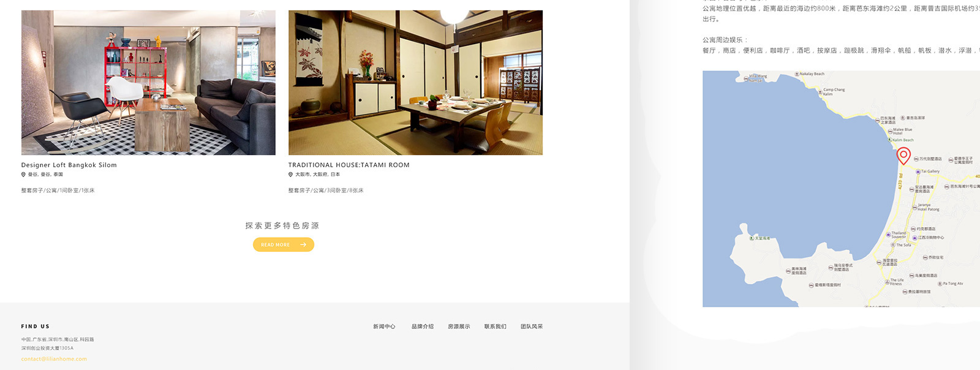Click the location pin icon beside 曼谷, 泰国
The height and width of the screenshot is (370, 980).
point(24,175)
